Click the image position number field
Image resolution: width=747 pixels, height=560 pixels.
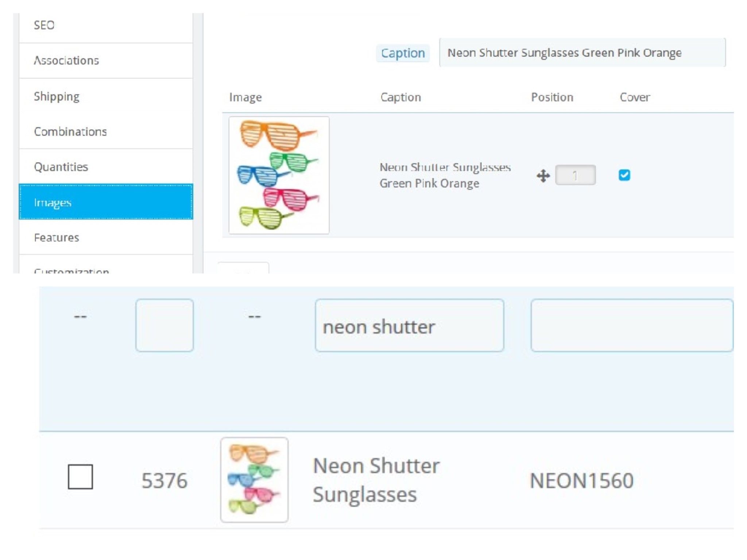(575, 175)
